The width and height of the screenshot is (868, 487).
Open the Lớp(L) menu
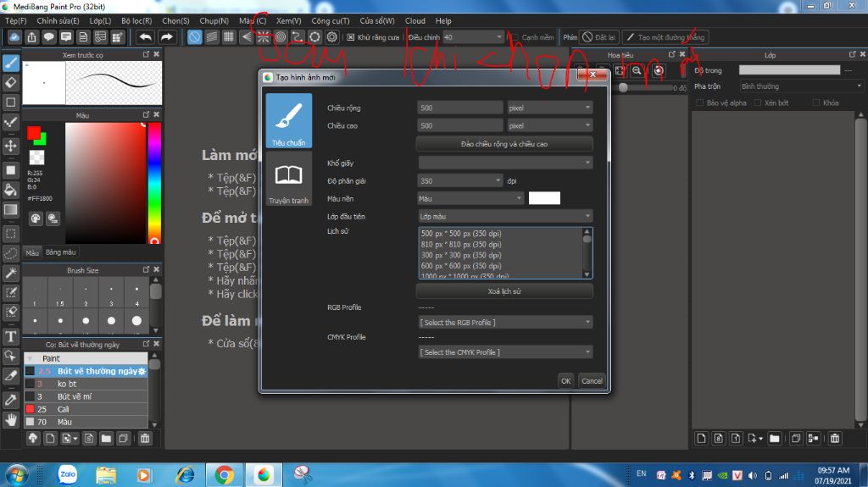point(100,20)
